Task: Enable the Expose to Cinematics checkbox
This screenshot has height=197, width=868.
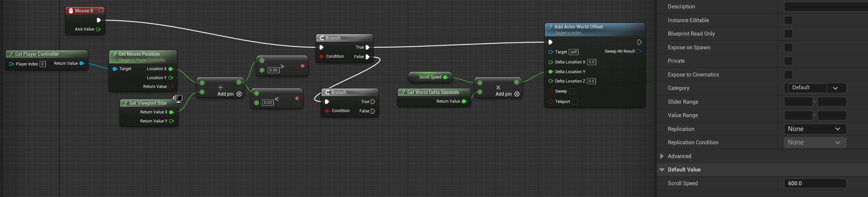Action: click(x=789, y=75)
